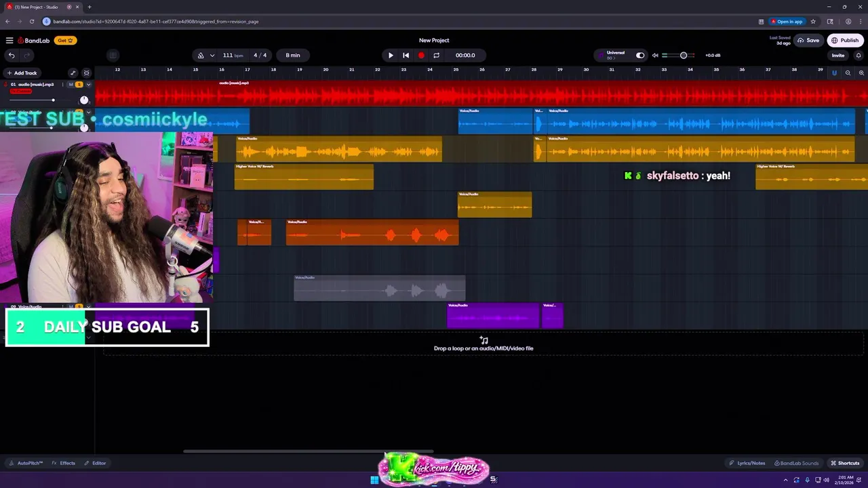This screenshot has width=868, height=488.
Task: Adjust track 01 pan knob
Action: coord(84,100)
